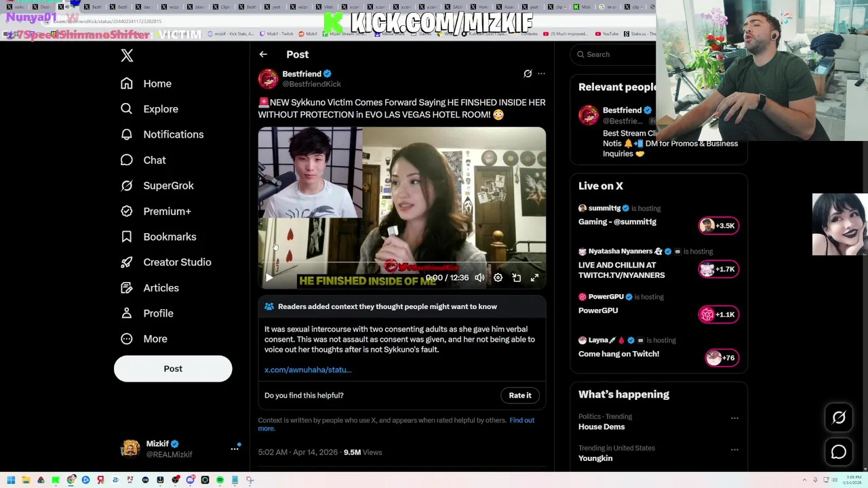
Task: Play the video in the post
Action: click(x=269, y=277)
